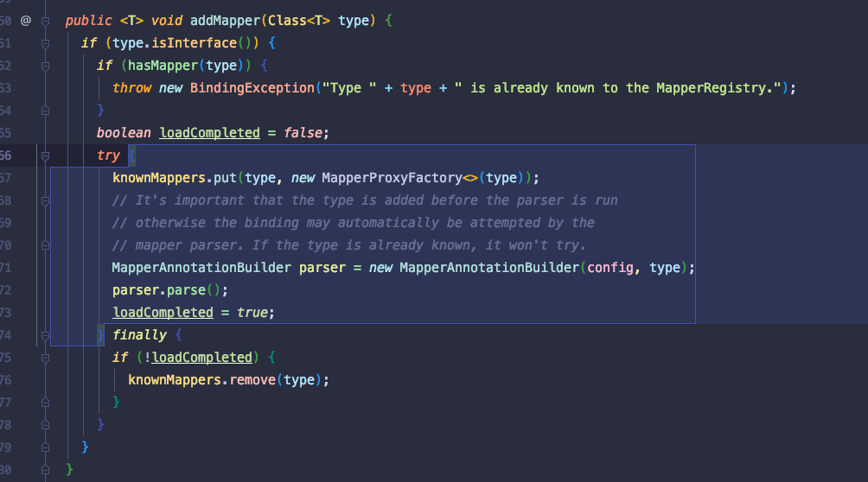
Task: Click line number 66 in the gutter
Action: click(x=6, y=155)
